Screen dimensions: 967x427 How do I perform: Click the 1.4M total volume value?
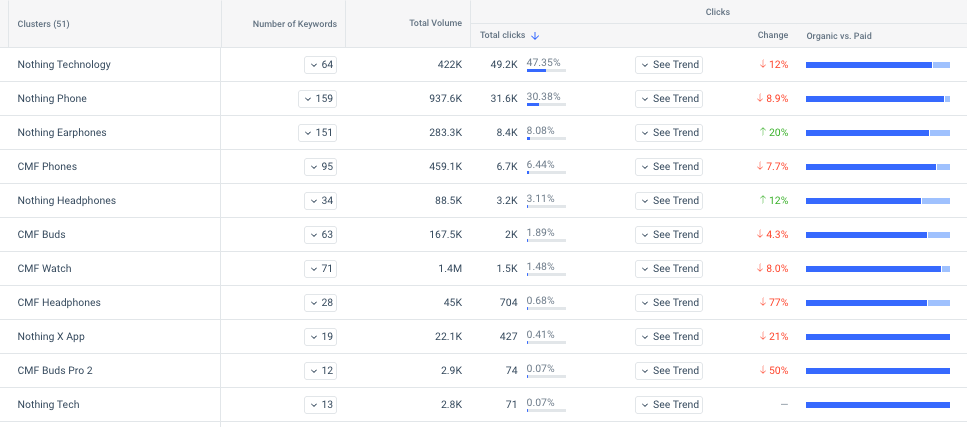[x=451, y=268]
